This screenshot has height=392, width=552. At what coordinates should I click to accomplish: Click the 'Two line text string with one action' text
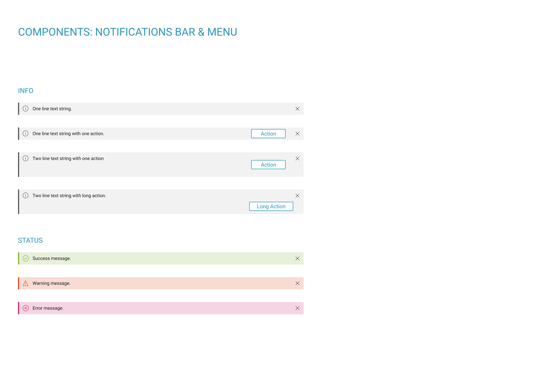68,159
